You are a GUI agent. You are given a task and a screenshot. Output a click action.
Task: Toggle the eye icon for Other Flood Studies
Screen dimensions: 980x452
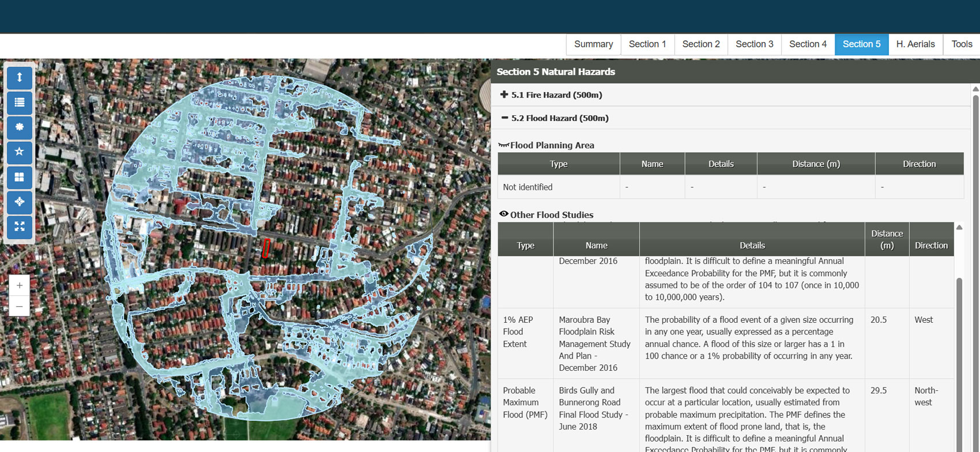coord(503,214)
